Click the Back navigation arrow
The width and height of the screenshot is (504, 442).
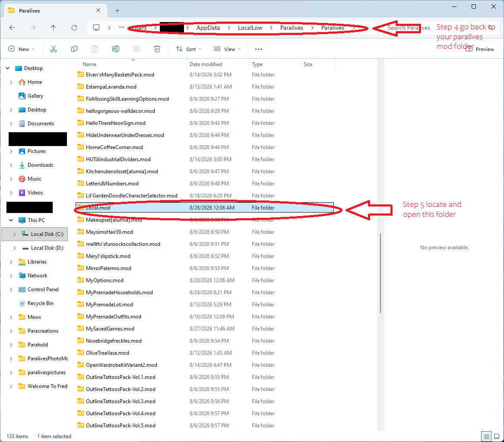(x=12, y=28)
